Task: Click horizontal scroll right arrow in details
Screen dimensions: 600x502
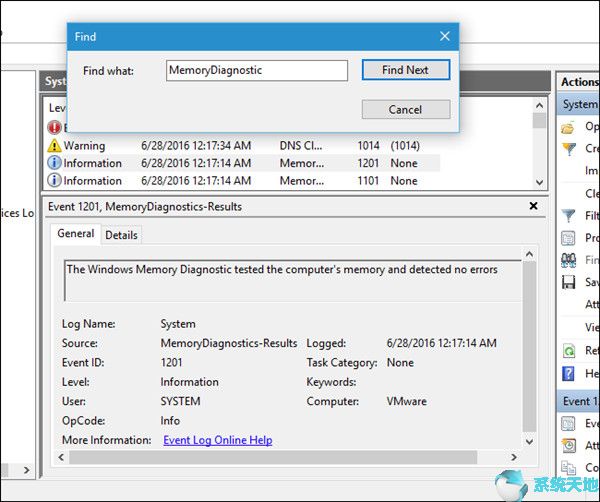Action: 514,457
